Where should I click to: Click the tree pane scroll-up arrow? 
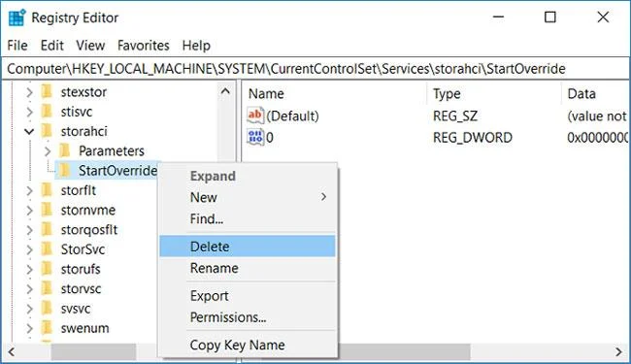coord(226,91)
